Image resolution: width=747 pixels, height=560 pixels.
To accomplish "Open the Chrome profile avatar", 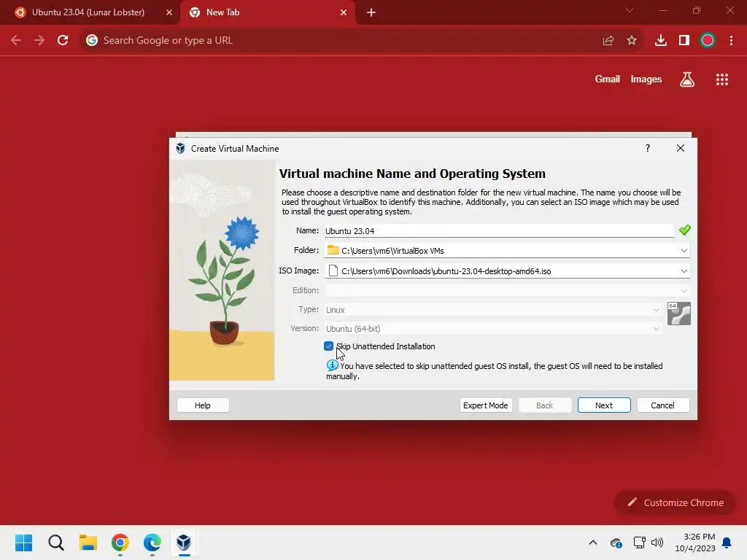I will pyautogui.click(x=708, y=41).
